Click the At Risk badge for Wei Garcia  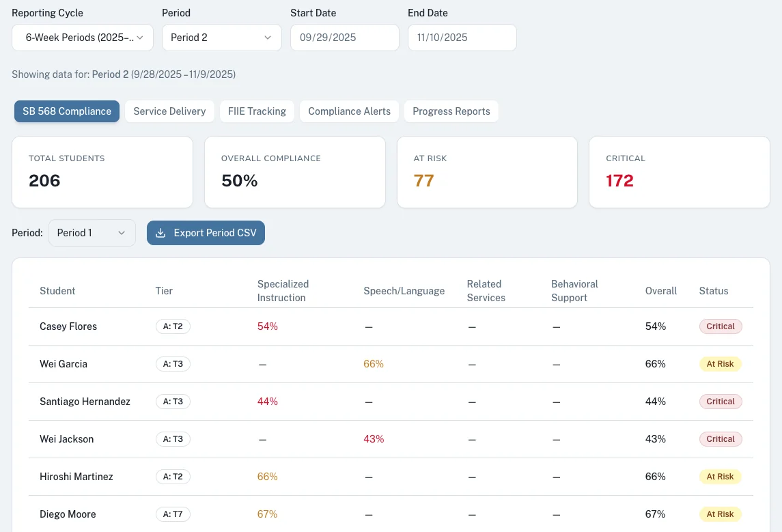point(720,364)
